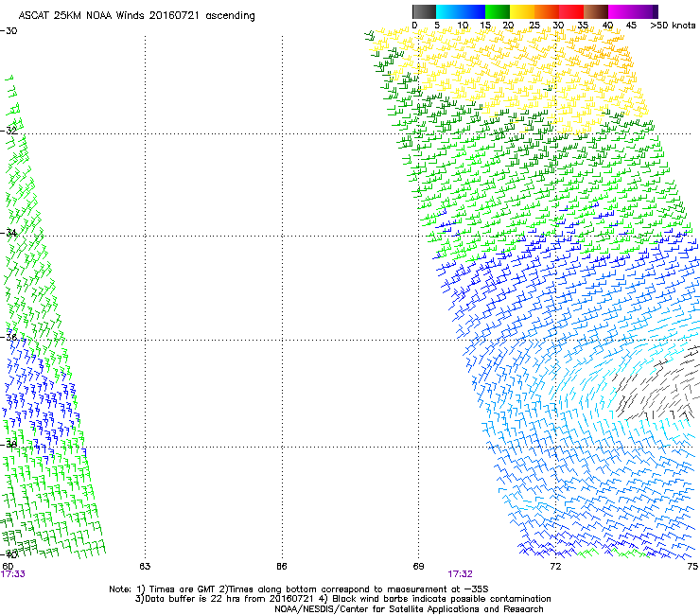Viewport: 700px width, 615px height.
Task: Click the '63' longitude axis label
Action: (145, 567)
